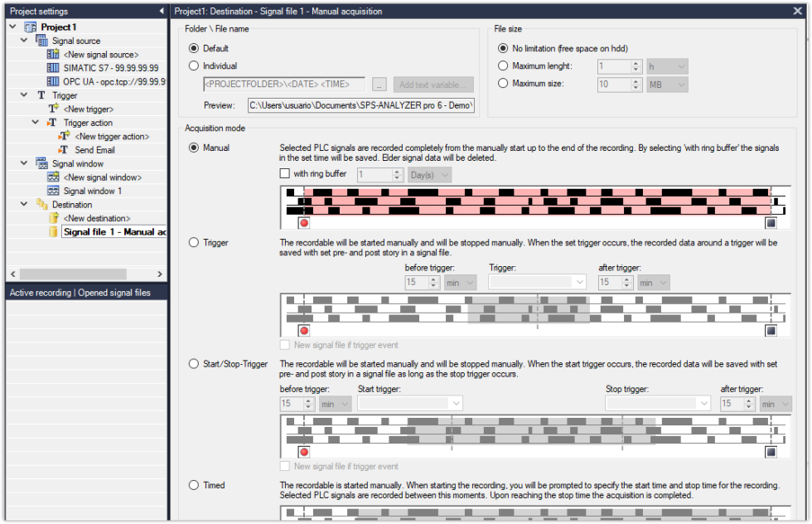Screen dimensions: 812x524
Task: Click the Project1 root icon
Action: [31, 27]
